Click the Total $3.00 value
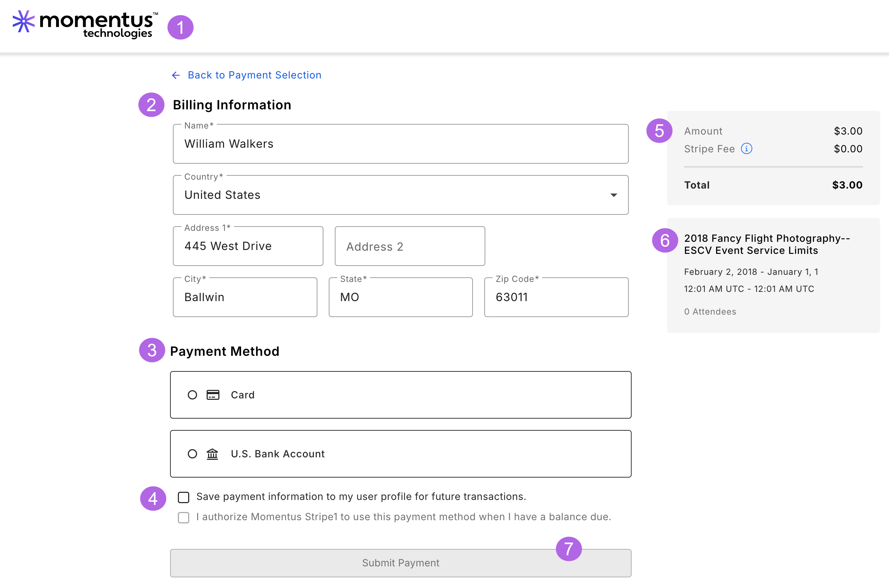Image resolution: width=889 pixels, height=588 pixels. pyautogui.click(x=847, y=185)
